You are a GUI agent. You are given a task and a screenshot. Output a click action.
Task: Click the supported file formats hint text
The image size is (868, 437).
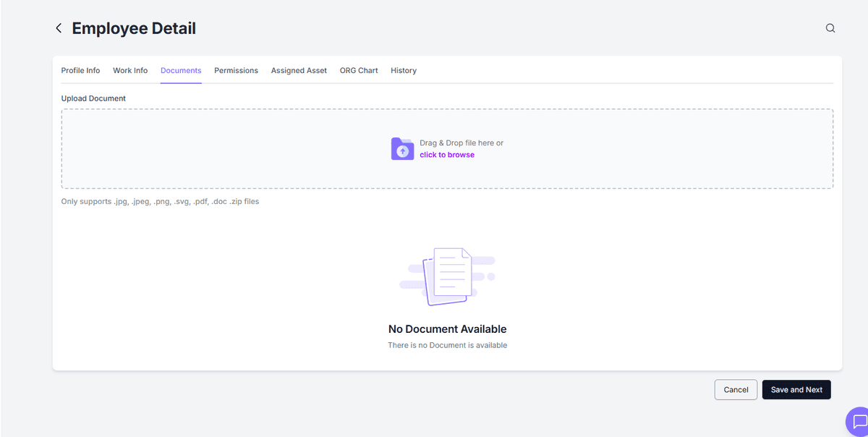pos(158,201)
